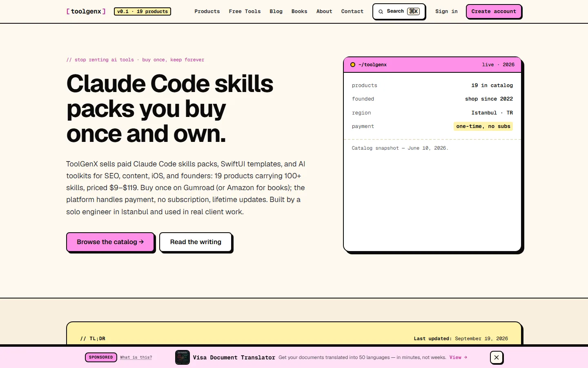Click Browse the catalog button
The width and height of the screenshot is (588, 368).
(110, 242)
